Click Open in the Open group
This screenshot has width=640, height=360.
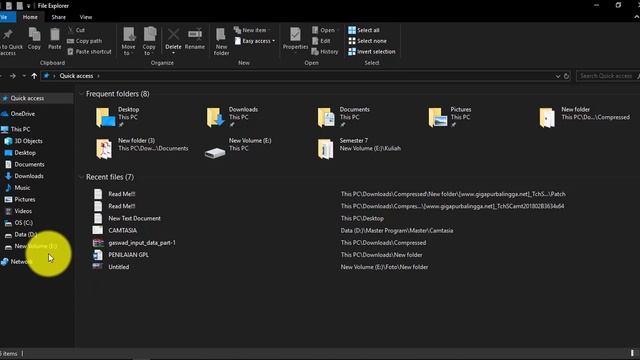click(x=323, y=30)
